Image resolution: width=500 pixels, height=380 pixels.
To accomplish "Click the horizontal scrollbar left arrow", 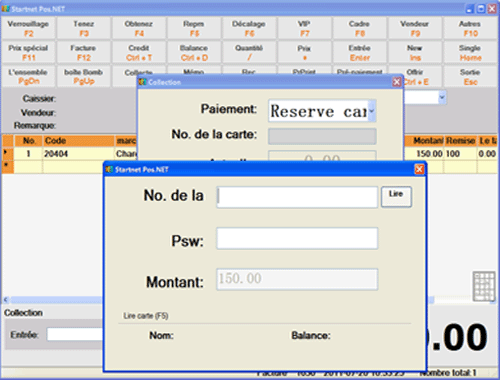I will (6, 300).
